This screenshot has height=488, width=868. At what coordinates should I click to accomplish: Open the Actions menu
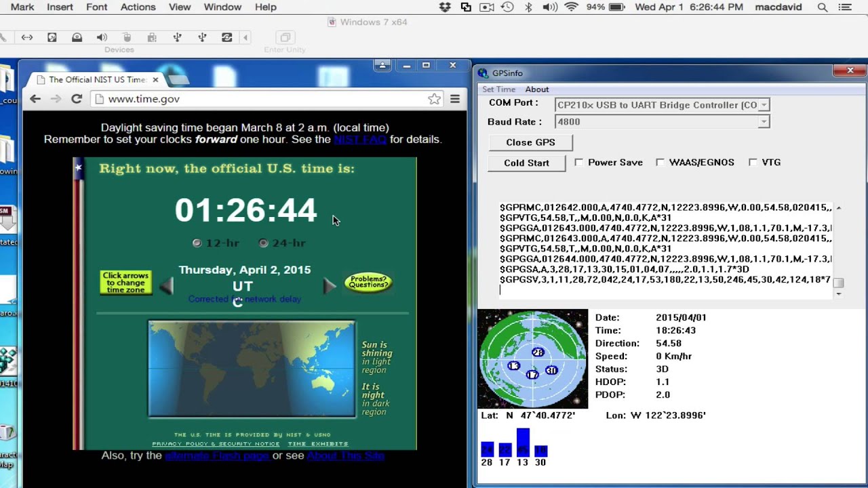pyautogui.click(x=138, y=7)
